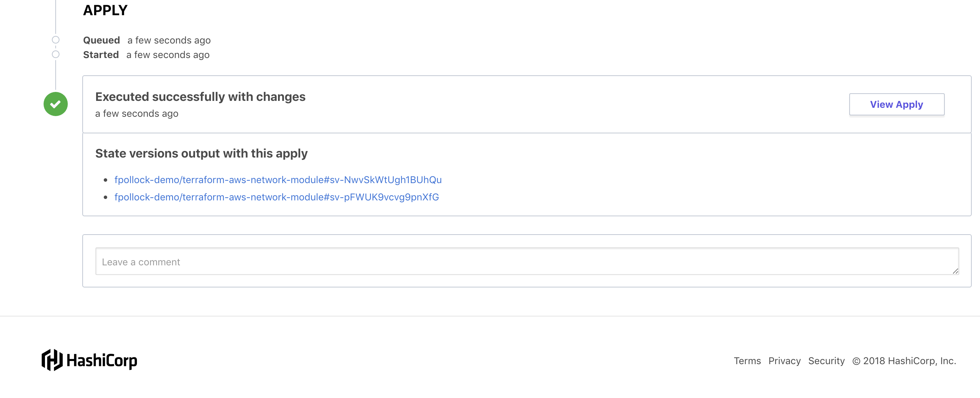The height and width of the screenshot is (398, 980).
Task: Click the APPLY section heading
Action: pyautogui.click(x=105, y=10)
